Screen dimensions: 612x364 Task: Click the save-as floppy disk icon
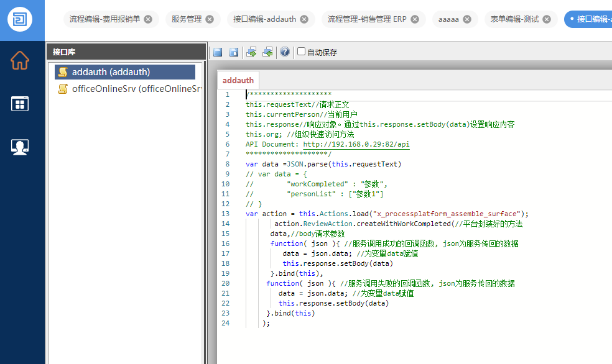pos(234,52)
